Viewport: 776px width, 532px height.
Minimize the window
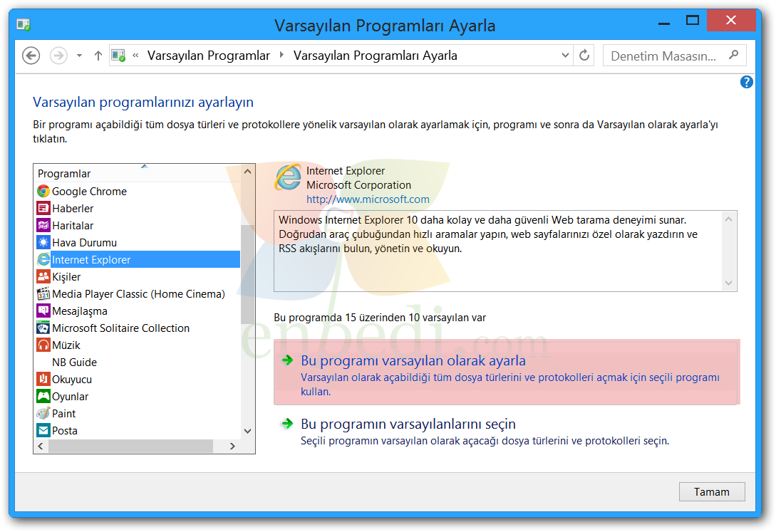tap(664, 22)
